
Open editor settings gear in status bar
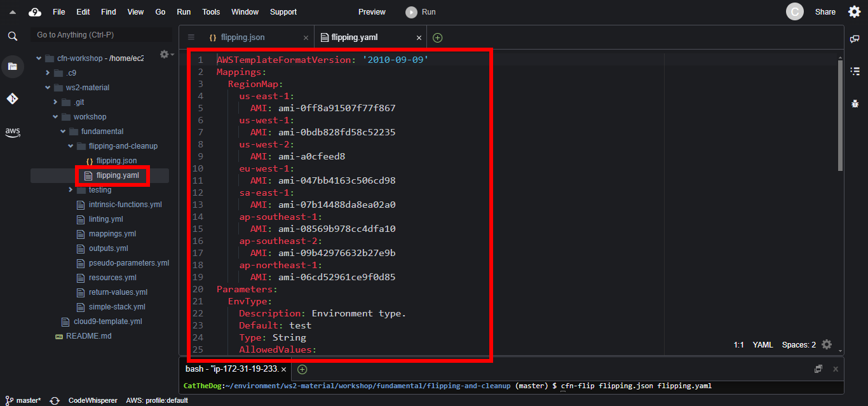[x=826, y=344]
